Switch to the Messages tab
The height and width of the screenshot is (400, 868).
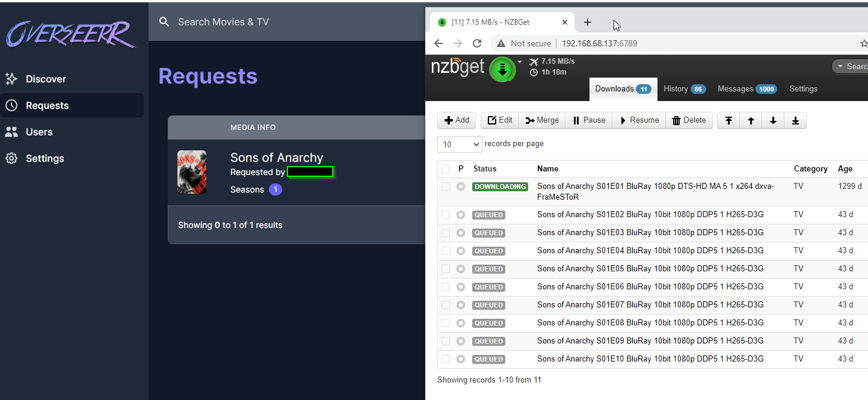pyautogui.click(x=747, y=89)
